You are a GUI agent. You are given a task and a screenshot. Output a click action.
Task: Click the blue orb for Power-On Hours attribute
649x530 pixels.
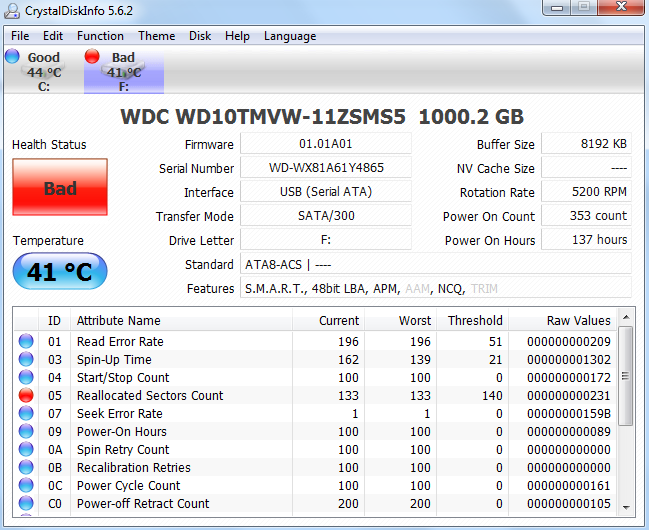[x=26, y=431]
